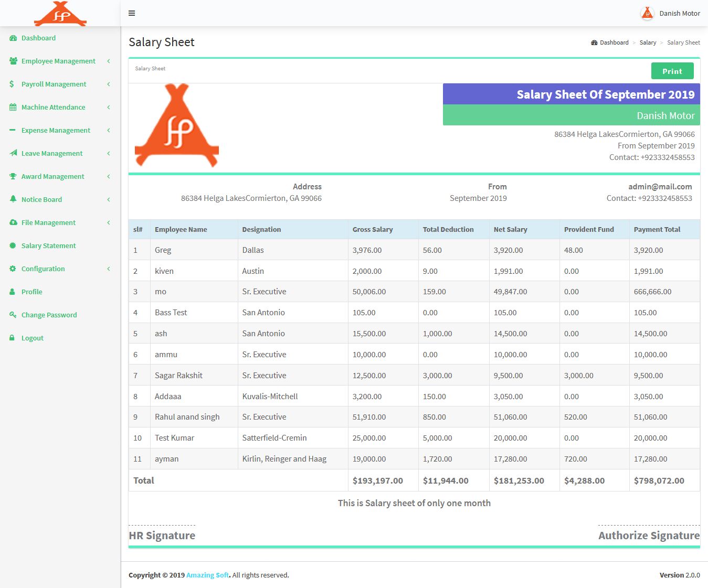Select Change Password in the sidebar
The width and height of the screenshot is (708, 588).
click(60, 315)
